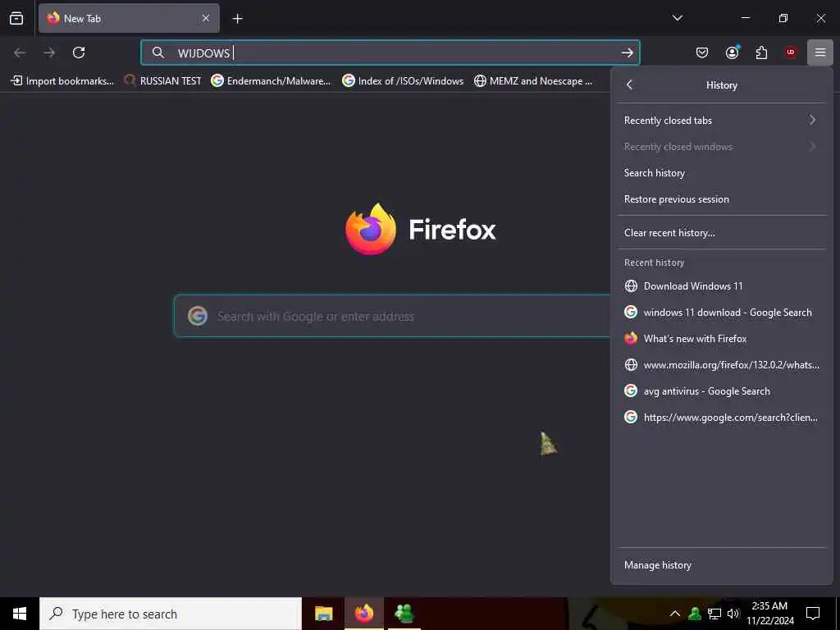Toggle the hamburger application menu
840x630 pixels.
tap(819, 52)
